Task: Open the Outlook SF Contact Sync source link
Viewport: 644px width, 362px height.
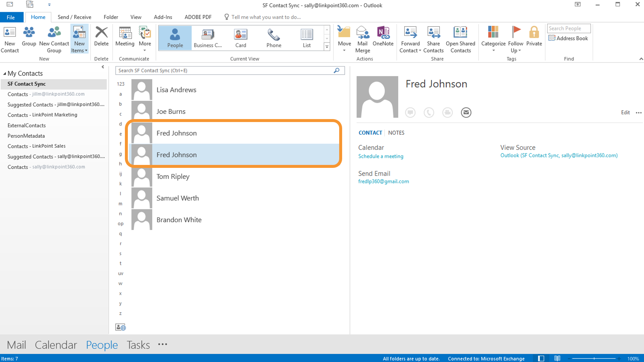Action: 559,156
